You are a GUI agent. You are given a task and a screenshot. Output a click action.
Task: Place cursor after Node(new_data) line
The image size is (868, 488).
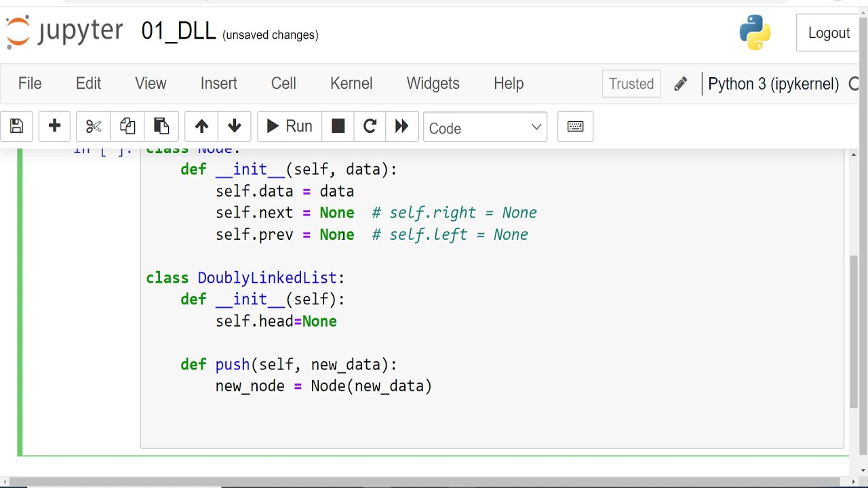433,386
